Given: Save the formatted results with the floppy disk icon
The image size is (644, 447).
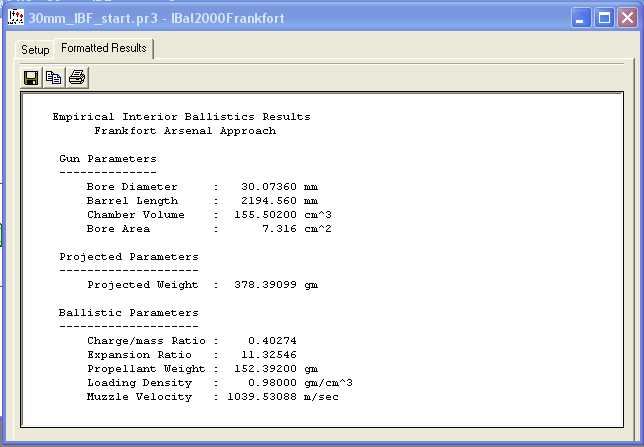Looking at the screenshot, I should [x=31, y=78].
